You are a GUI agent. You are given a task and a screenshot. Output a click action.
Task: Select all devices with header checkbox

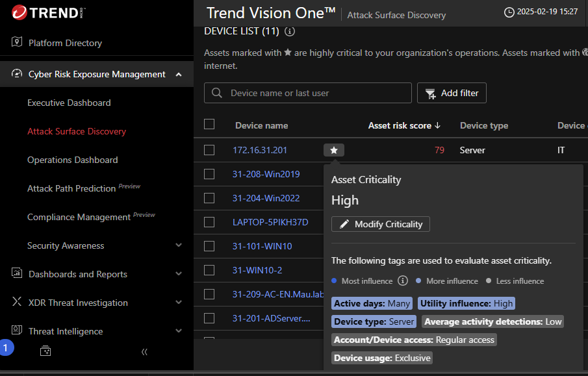point(209,125)
